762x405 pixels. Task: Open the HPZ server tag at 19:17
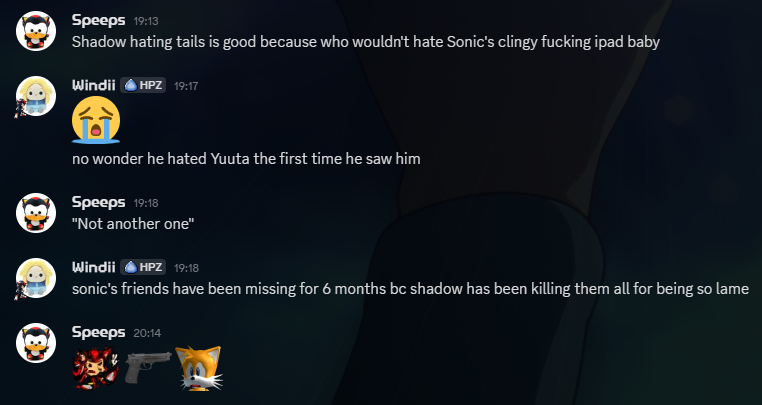(x=143, y=86)
